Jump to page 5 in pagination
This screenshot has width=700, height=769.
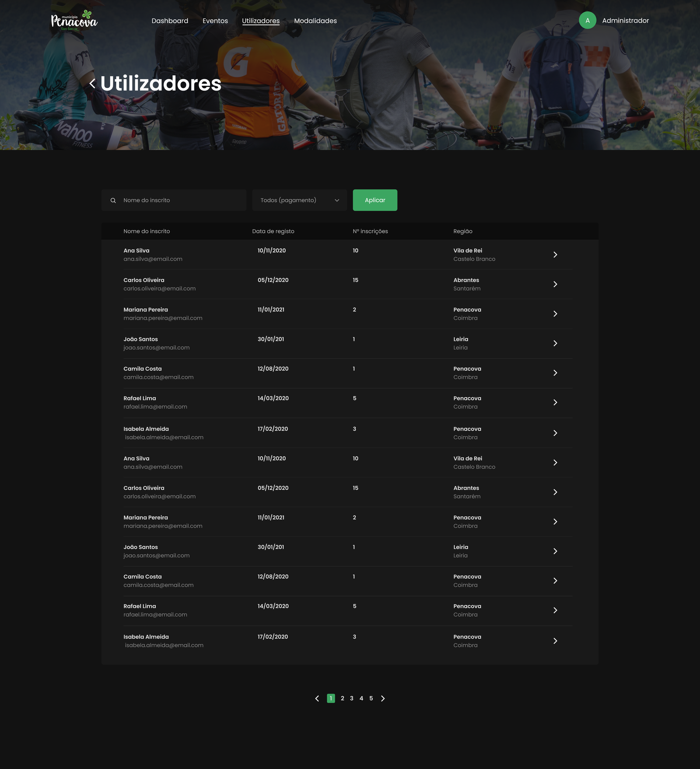[371, 699]
